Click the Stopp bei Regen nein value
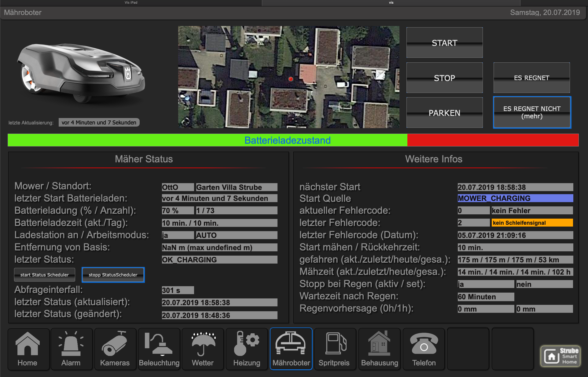Image resolution: width=588 pixels, height=377 pixels. [x=545, y=284]
